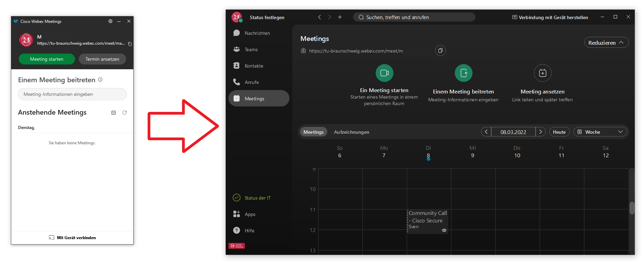
Task: Click Meeting starten green button
Action: click(47, 59)
